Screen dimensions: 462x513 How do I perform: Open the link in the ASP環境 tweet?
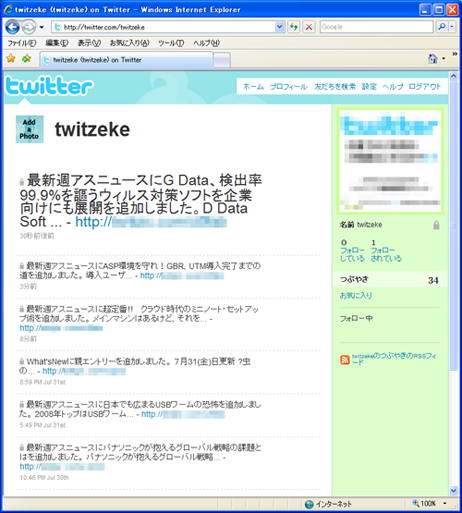click(x=182, y=276)
